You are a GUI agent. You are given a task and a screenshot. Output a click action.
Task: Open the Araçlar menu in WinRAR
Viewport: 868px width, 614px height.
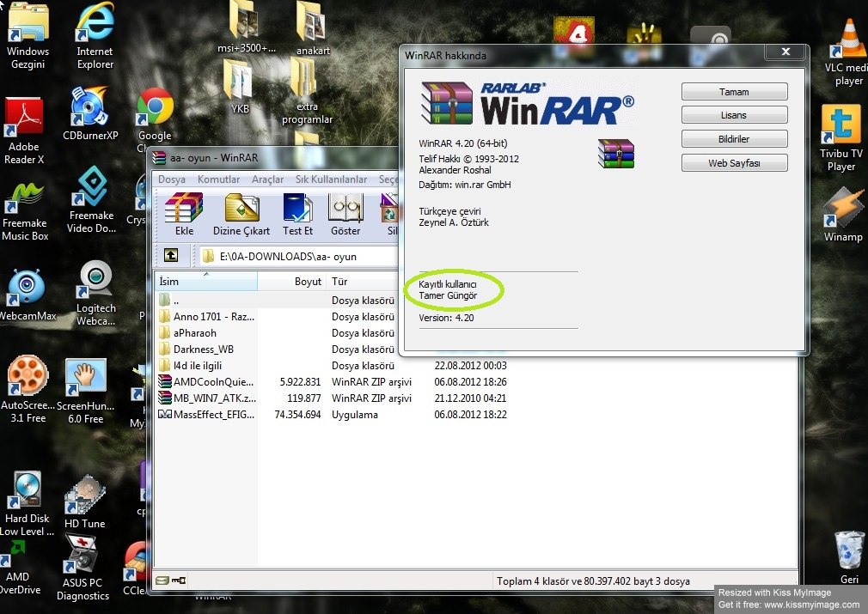coord(267,179)
